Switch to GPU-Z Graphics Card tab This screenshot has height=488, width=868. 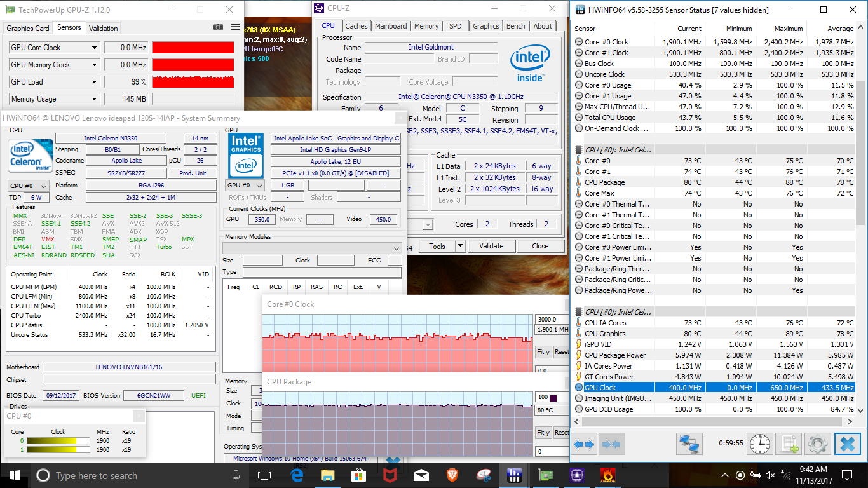(28, 28)
